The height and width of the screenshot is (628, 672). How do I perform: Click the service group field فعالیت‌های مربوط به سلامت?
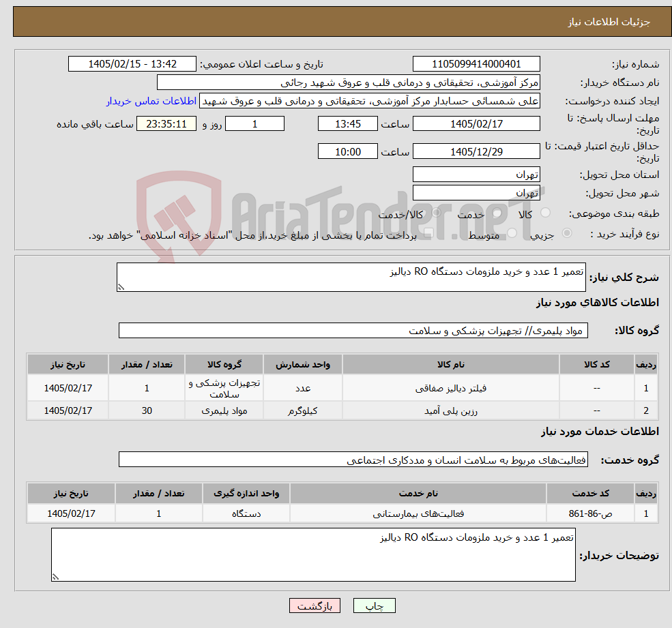point(353,459)
